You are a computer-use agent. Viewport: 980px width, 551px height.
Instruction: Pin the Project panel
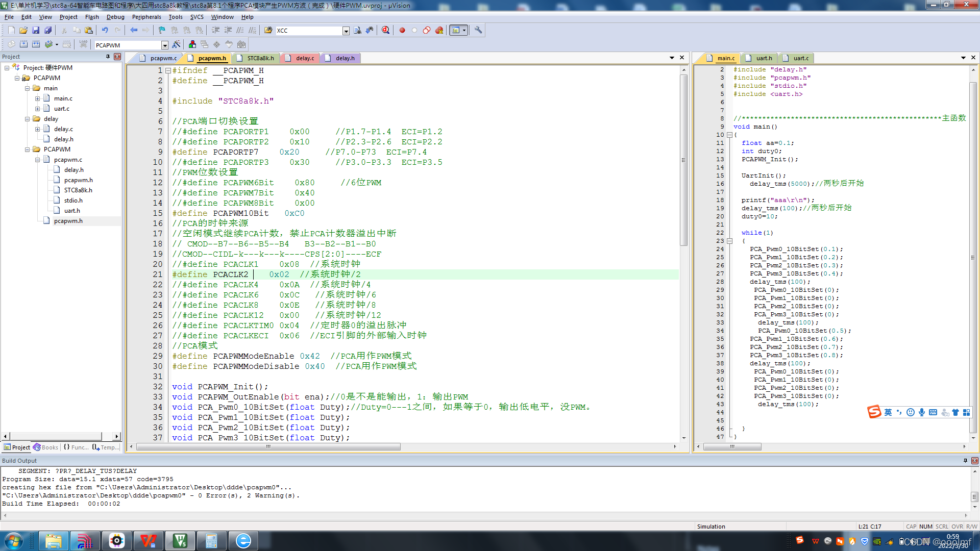click(x=108, y=57)
